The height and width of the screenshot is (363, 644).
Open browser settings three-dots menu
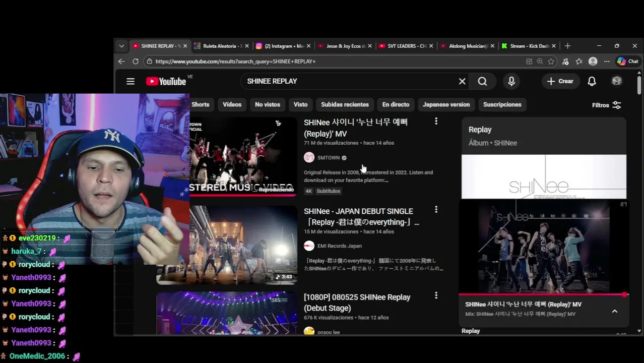(x=607, y=61)
